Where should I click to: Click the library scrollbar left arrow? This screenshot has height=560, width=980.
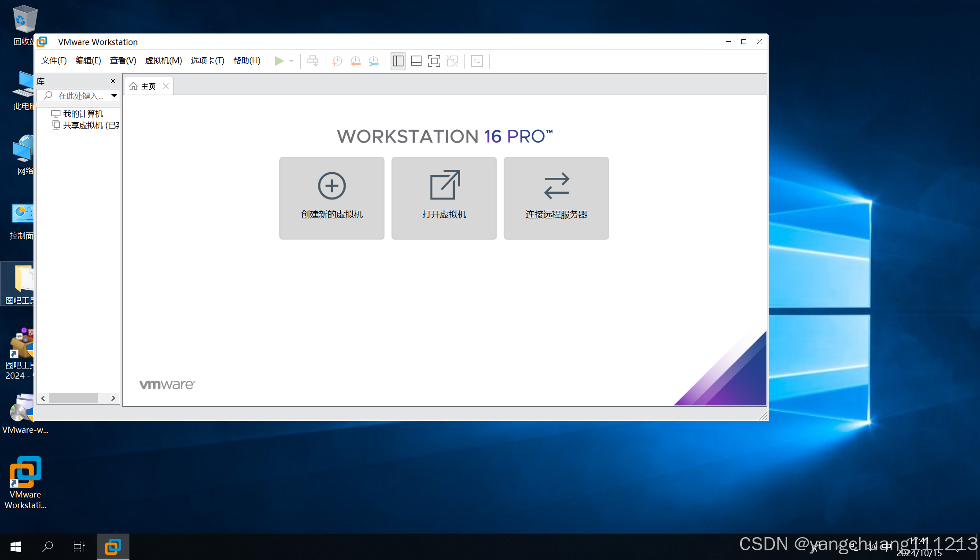pyautogui.click(x=43, y=398)
